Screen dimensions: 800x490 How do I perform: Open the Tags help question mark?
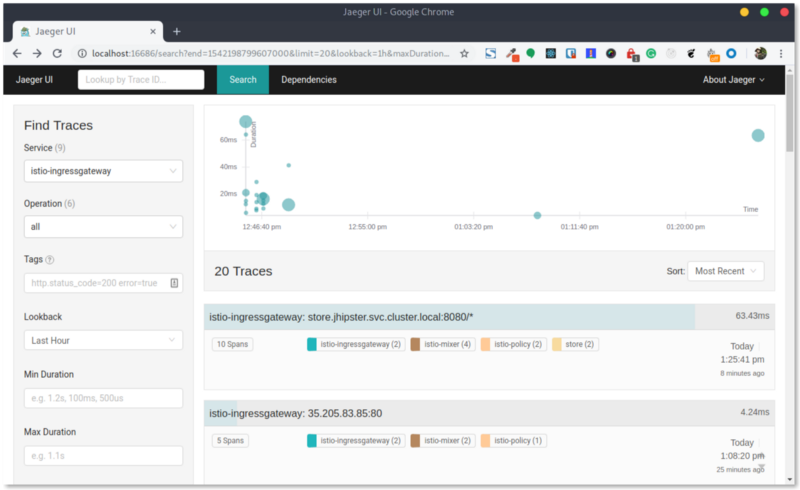49,260
